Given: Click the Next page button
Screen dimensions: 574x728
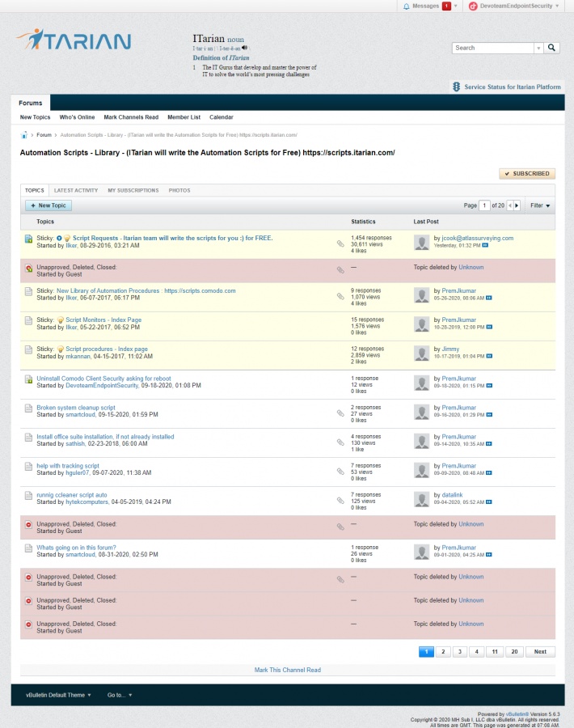Looking at the screenshot, I should coord(540,652).
